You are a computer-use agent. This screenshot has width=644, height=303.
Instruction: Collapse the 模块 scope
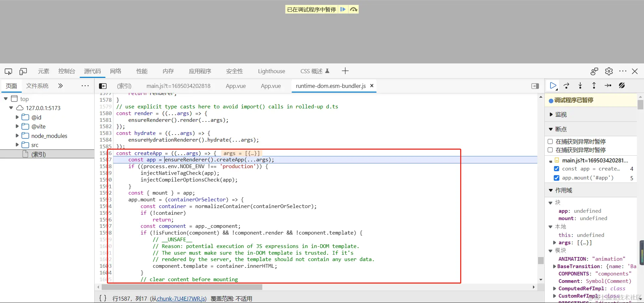click(x=550, y=251)
